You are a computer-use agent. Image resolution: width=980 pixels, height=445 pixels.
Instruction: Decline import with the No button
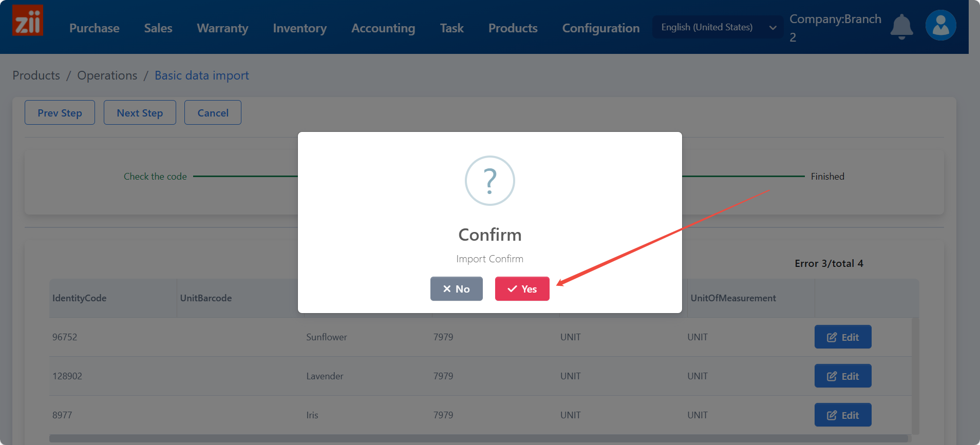point(456,289)
